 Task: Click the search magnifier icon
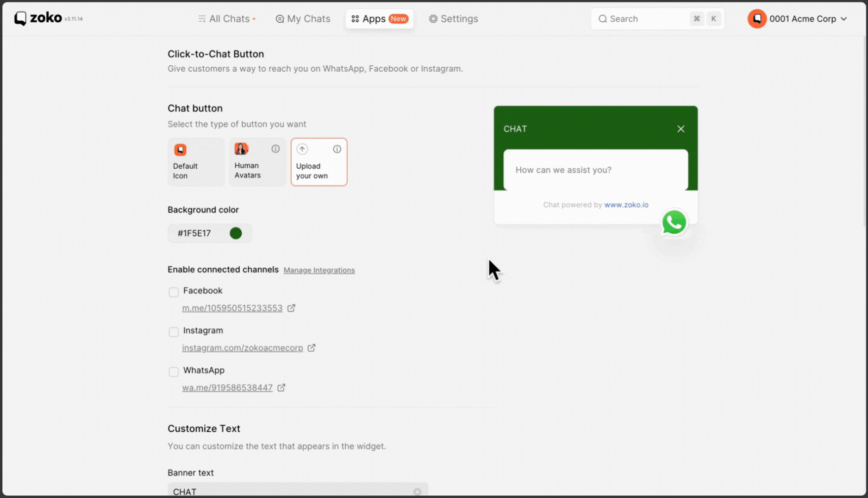(602, 19)
